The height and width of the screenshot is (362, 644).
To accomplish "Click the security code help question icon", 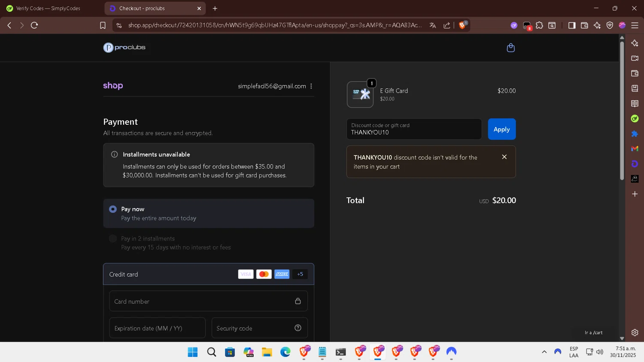I will coord(298,328).
